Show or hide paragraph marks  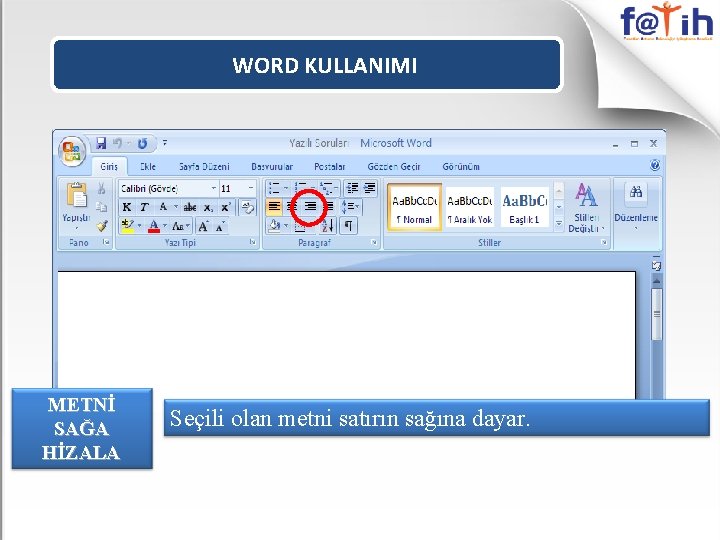(349, 226)
